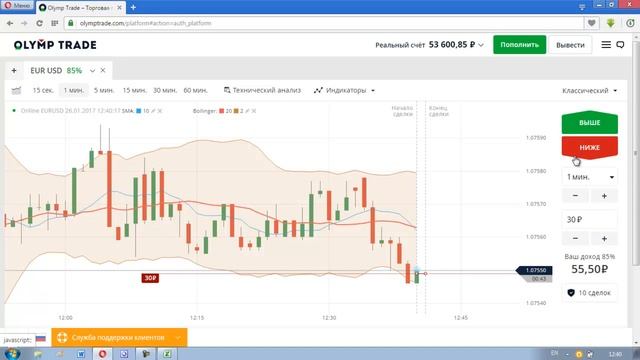Click the 10 сделок button
This screenshot has height=360, width=640.
(589, 293)
